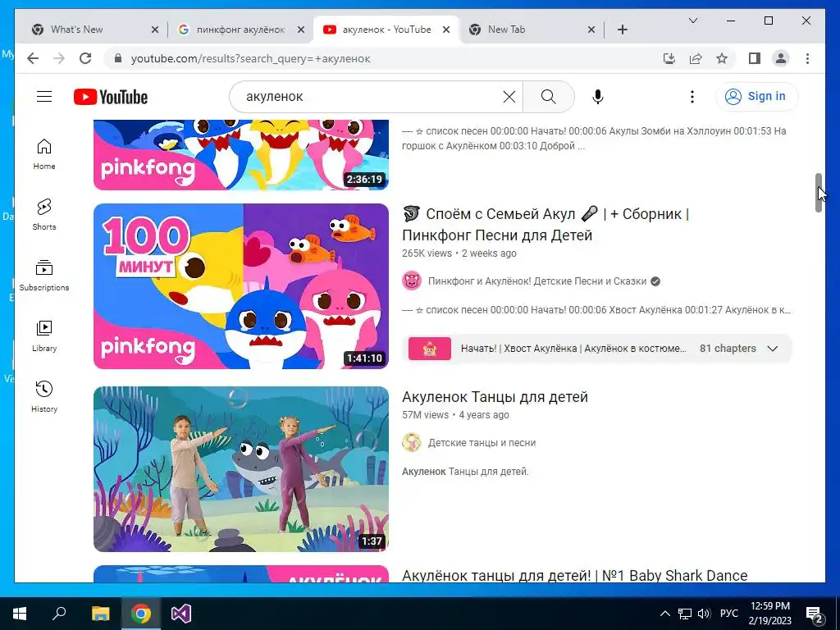The image size is (840, 630).
Task: Focus the Chrome address bar URL
Action: [x=250, y=58]
